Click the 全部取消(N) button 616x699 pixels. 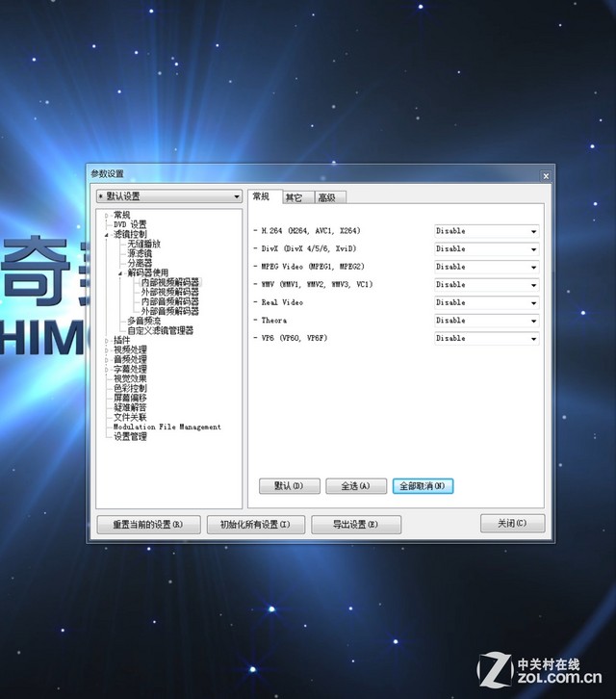[423, 486]
